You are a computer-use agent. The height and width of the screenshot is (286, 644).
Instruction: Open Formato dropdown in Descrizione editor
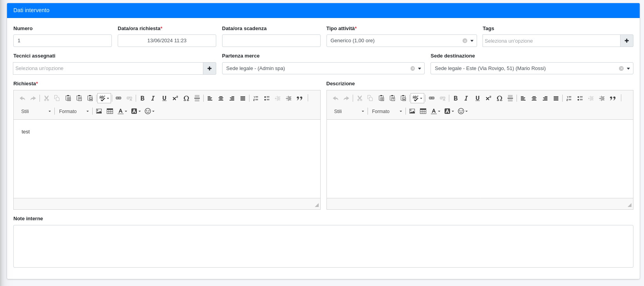[387, 112]
